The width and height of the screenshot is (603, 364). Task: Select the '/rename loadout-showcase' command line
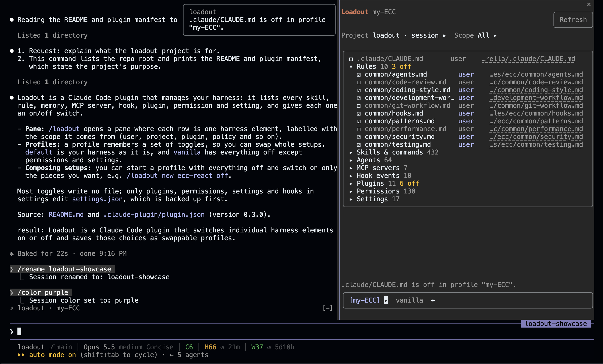point(62,269)
